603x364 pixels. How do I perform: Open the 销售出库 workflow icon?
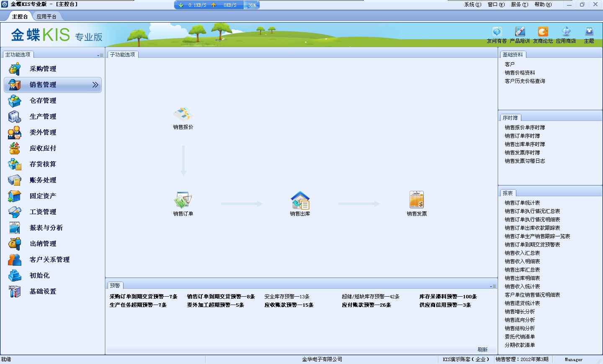pyautogui.click(x=300, y=200)
